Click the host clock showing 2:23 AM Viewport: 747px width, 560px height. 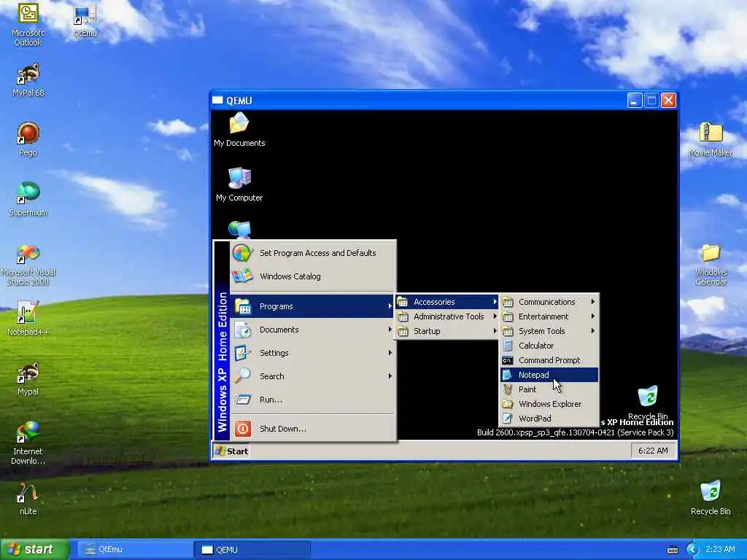[x=720, y=550]
